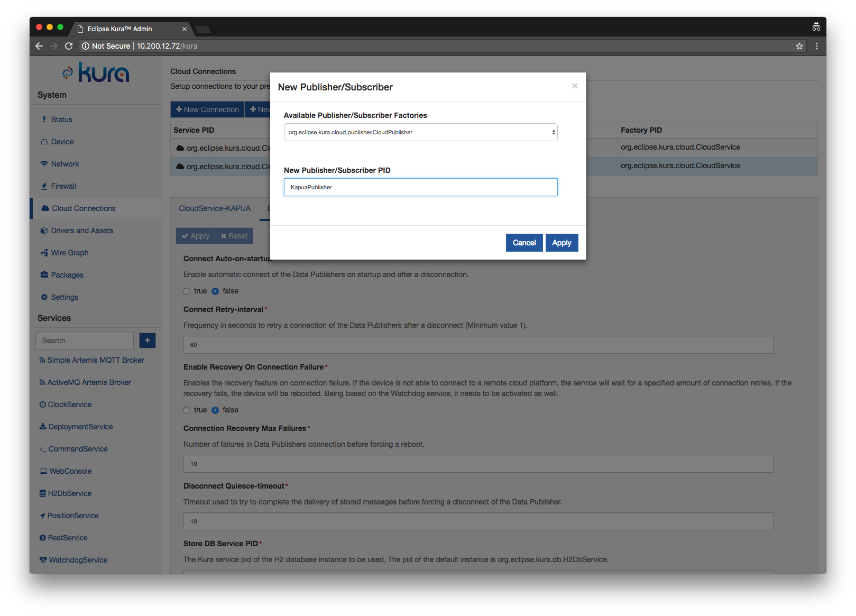Screen dimensions: 856x616
Task: Open Available Publisher/Subscriber Factories dropdown
Action: 421,132
